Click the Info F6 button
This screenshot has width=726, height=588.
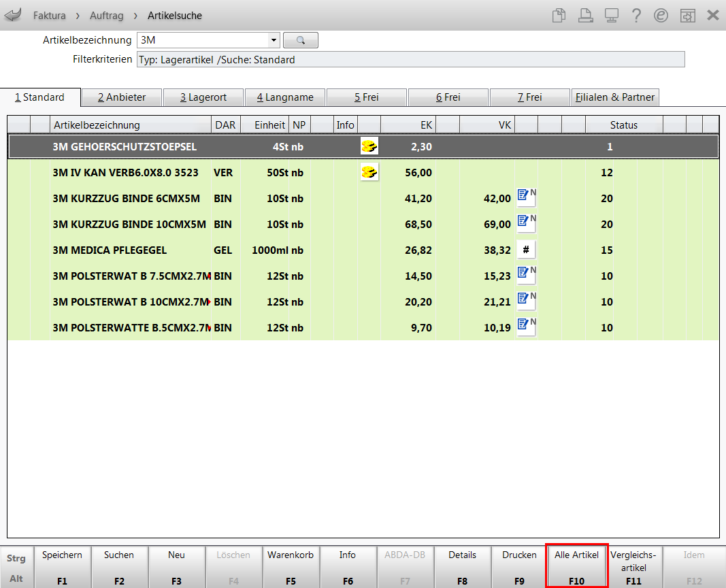tap(348, 568)
